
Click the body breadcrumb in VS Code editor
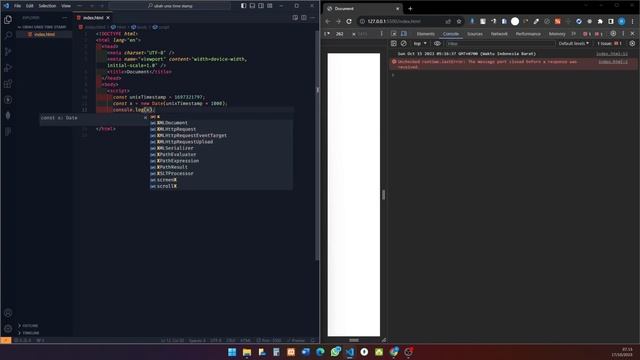pyautogui.click(x=139, y=27)
